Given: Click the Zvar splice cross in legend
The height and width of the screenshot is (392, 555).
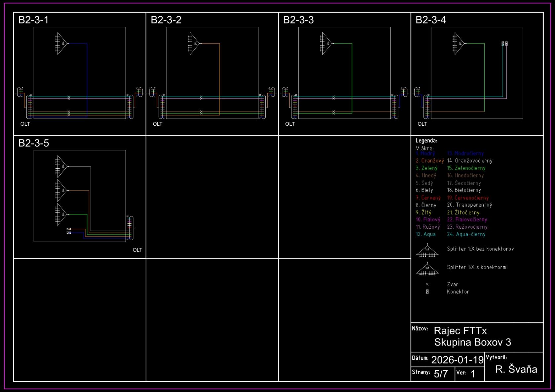Looking at the screenshot, I should [x=427, y=284].
